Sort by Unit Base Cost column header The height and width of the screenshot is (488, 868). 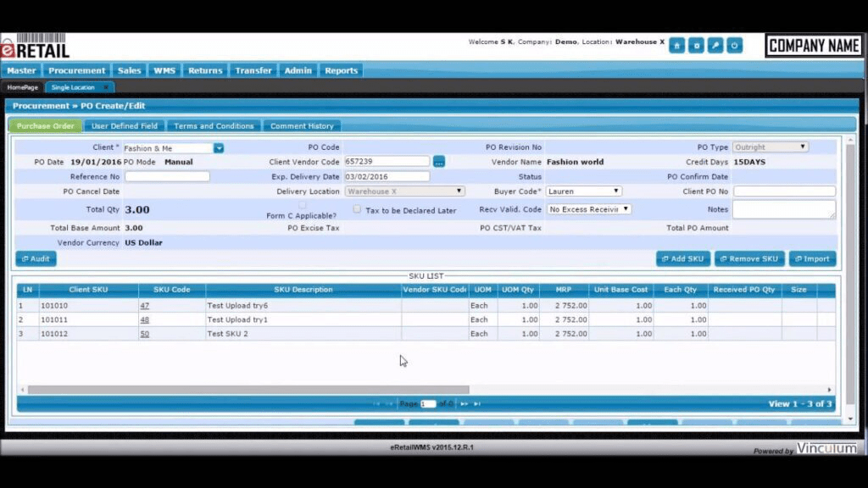click(x=620, y=290)
